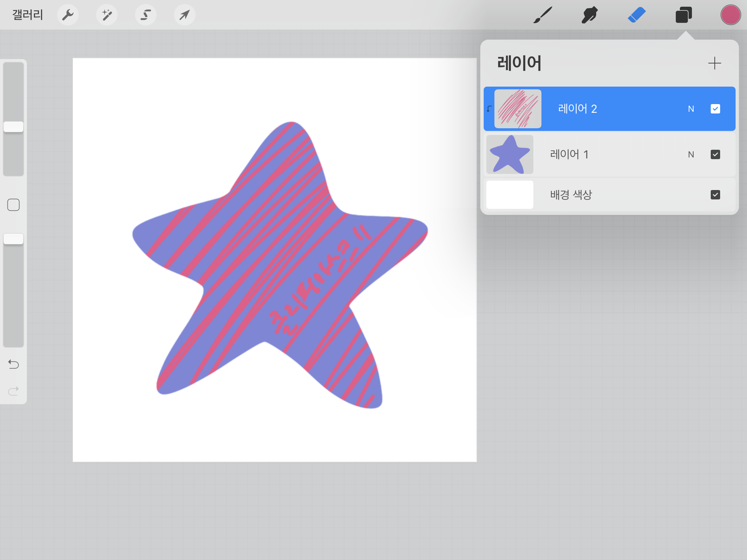
Task: Select the Brush paint tool
Action: (x=543, y=15)
